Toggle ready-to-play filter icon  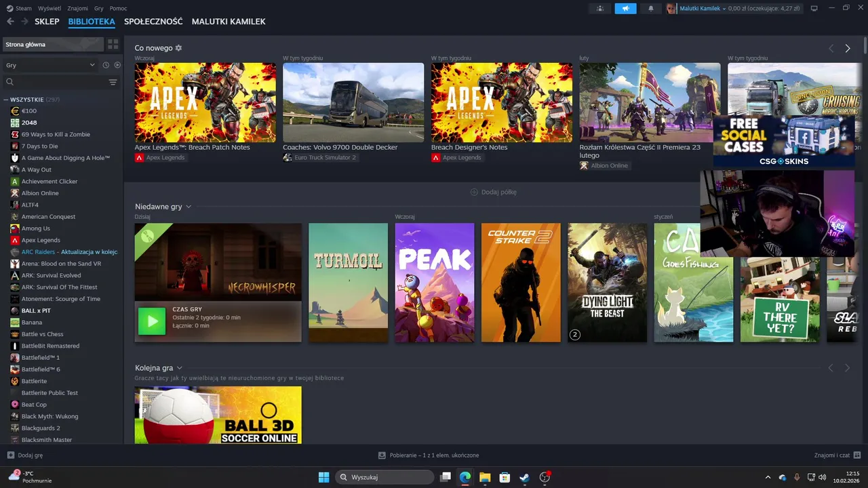tap(117, 65)
